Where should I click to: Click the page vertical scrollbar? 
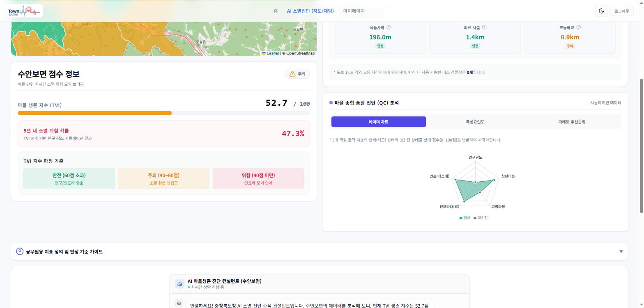pyautogui.click(x=642, y=146)
